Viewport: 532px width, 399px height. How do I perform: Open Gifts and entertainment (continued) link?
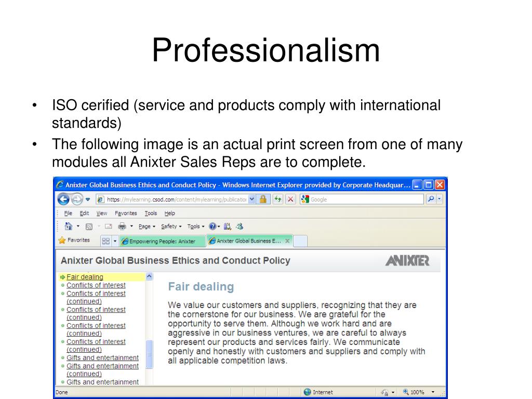pos(102,370)
